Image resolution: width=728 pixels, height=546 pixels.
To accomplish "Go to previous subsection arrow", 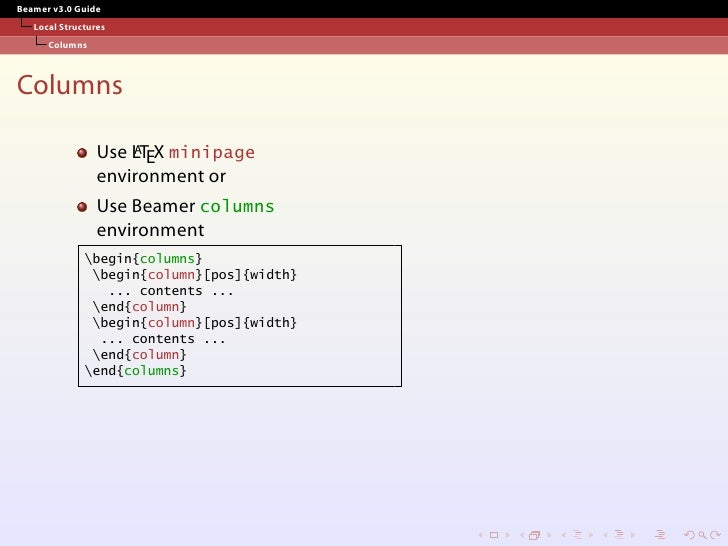I will click(x=564, y=535).
